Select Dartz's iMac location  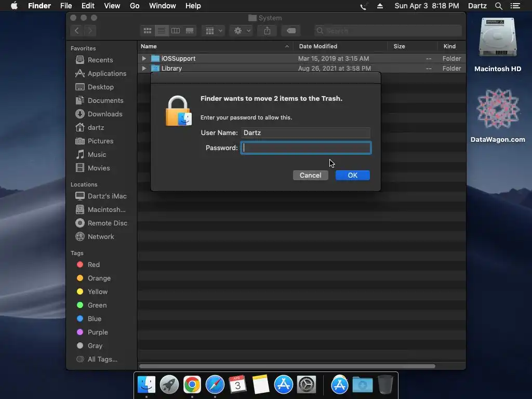[100, 196]
